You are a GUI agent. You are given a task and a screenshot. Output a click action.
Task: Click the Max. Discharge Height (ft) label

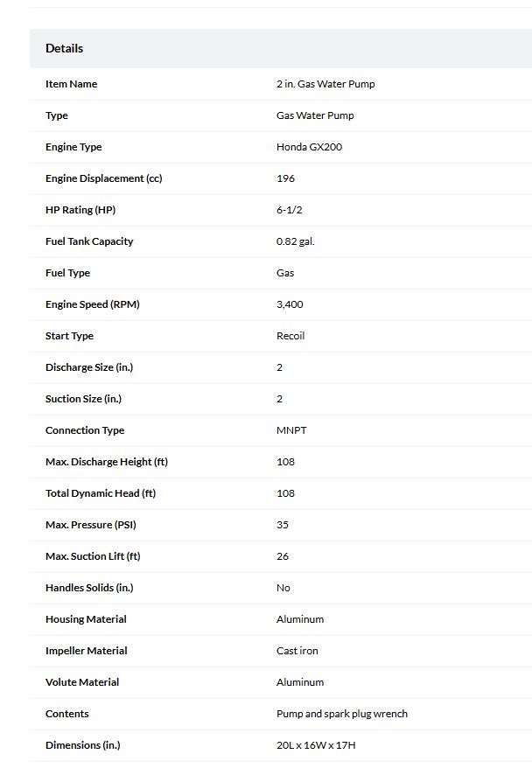click(107, 462)
